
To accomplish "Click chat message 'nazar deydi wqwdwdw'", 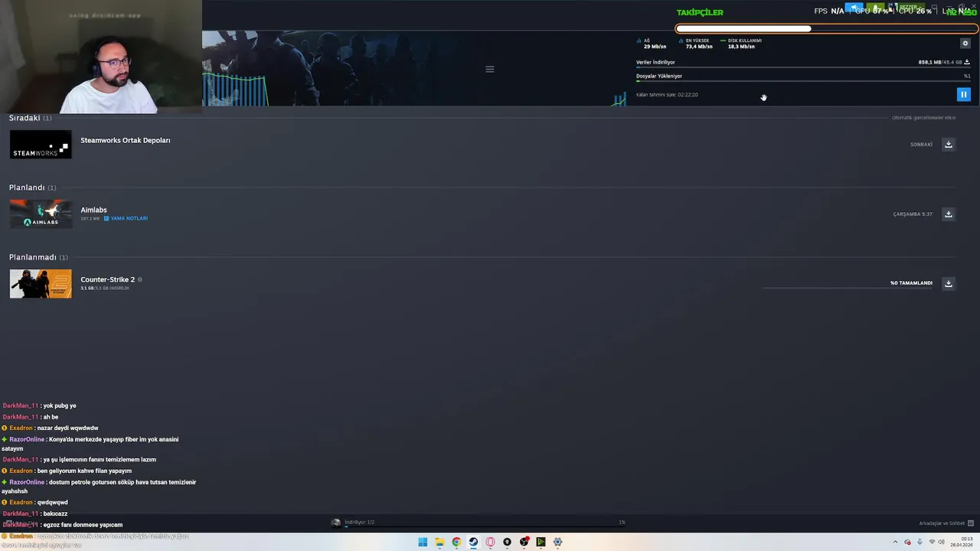I will [67, 428].
